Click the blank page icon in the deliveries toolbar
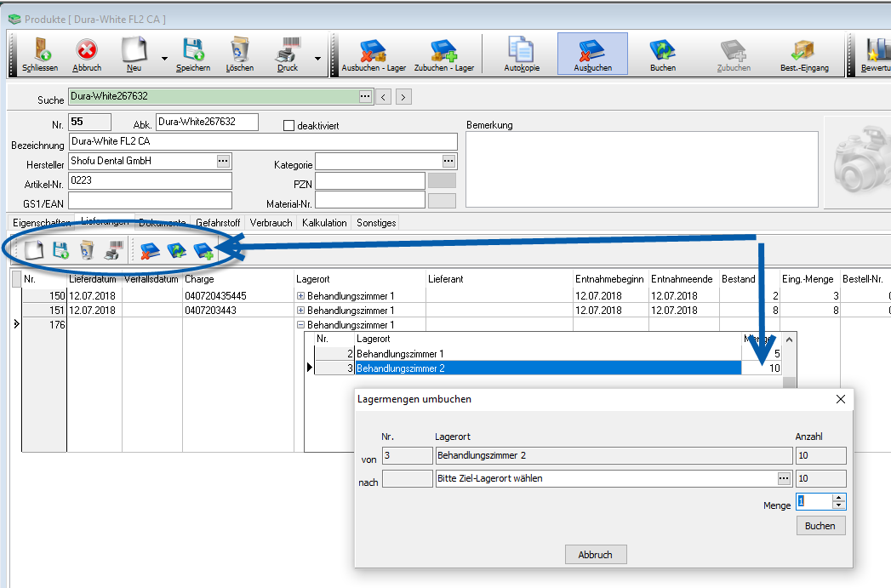The image size is (891, 588). (x=33, y=250)
